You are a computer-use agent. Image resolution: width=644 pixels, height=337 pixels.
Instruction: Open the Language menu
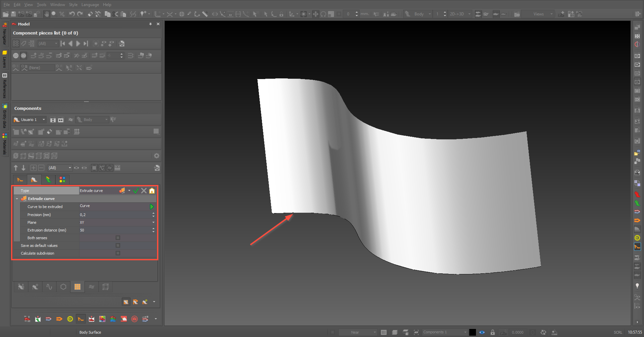pyautogui.click(x=90, y=5)
